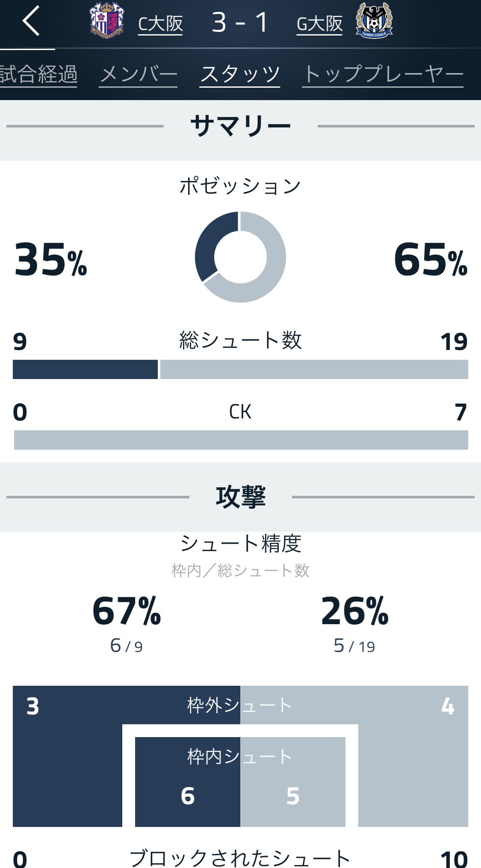This screenshot has height=868, width=481.
Task: Switch to the 試合経過 tab
Action: 38,74
